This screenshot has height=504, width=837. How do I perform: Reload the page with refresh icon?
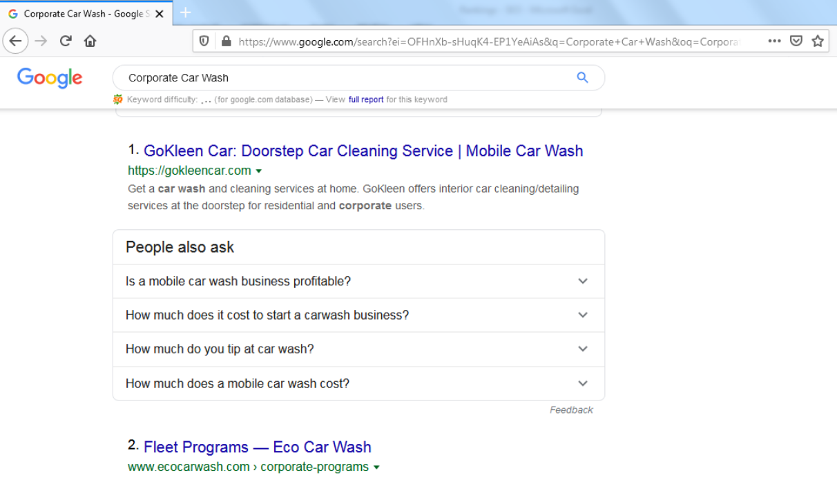click(66, 41)
